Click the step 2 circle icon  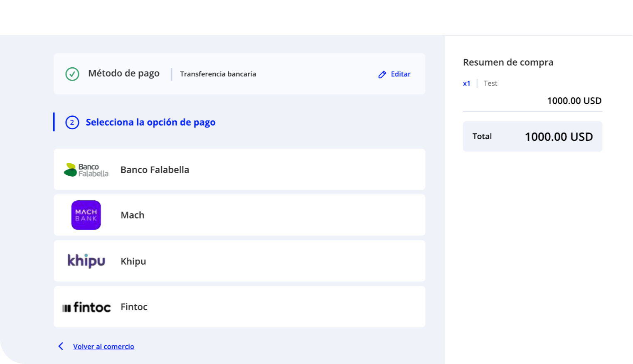tap(72, 122)
